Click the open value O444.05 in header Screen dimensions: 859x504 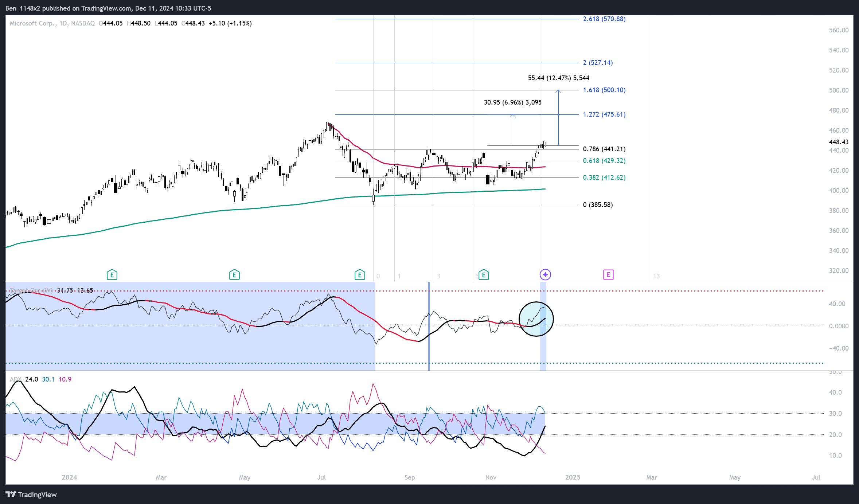tap(111, 23)
